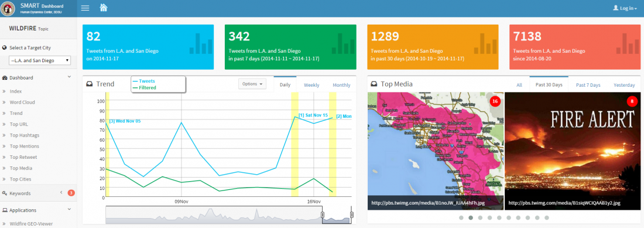
Task: Click the [2] Mon peak annotation
Action: (x=344, y=116)
